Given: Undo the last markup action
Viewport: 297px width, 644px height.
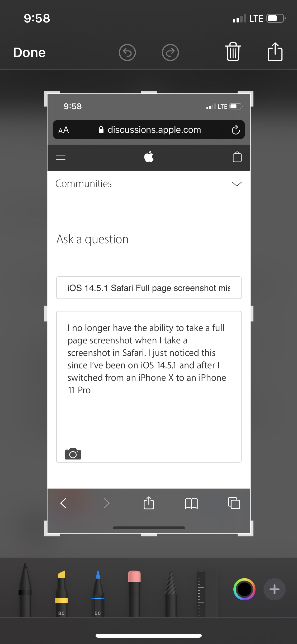Looking at the screenshot, I should pos(127,52).
